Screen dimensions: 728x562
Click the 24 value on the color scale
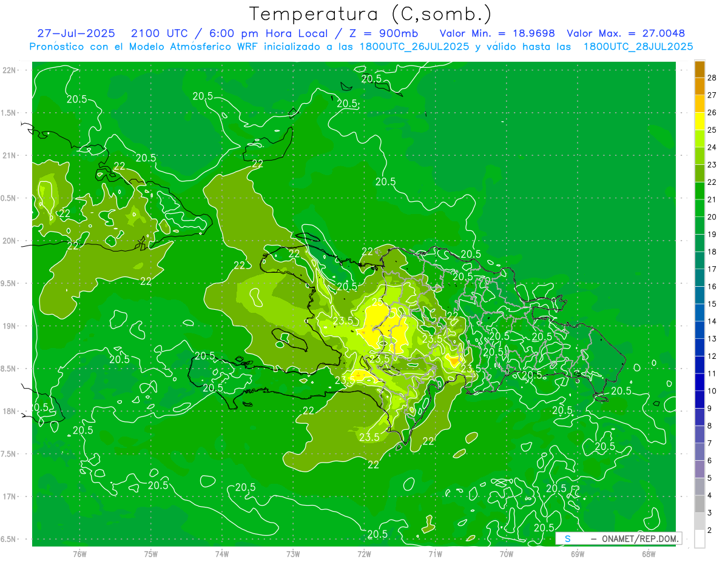click(x=712, y=147)
